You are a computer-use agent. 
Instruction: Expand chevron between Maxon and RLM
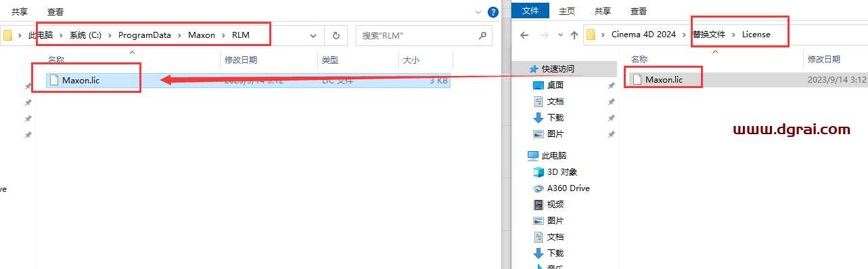click(x=223, y=35)
